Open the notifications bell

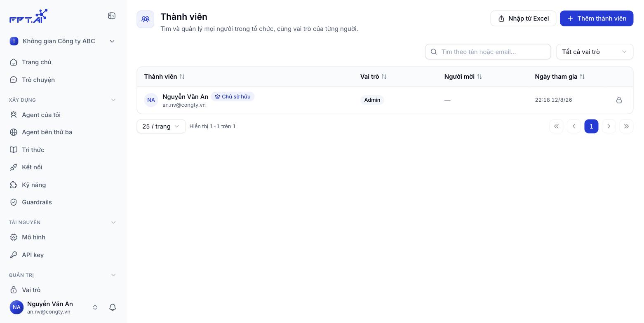point(113,307)
